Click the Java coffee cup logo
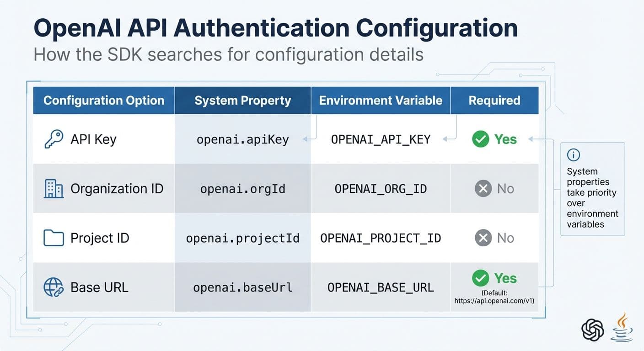 (x=623, y=327)
